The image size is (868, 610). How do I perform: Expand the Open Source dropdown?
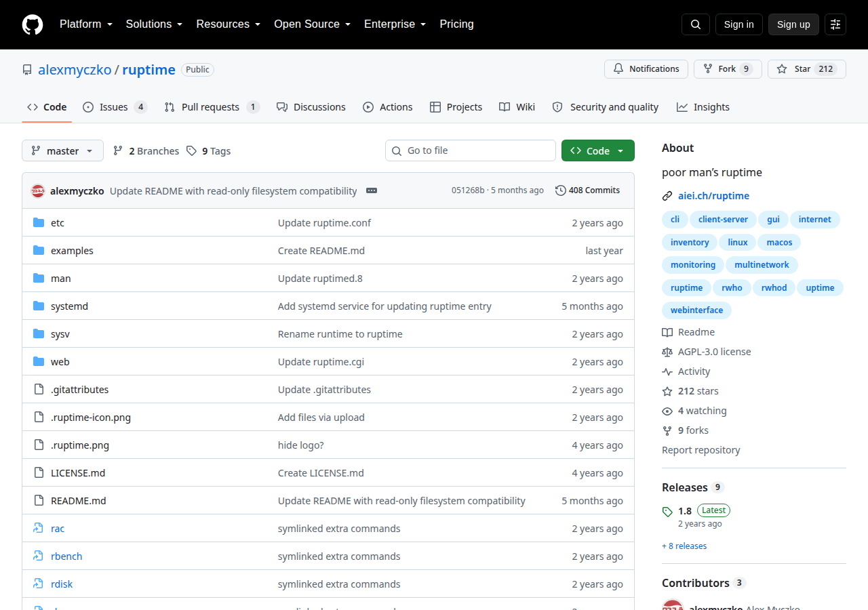[x=313, y=24]
